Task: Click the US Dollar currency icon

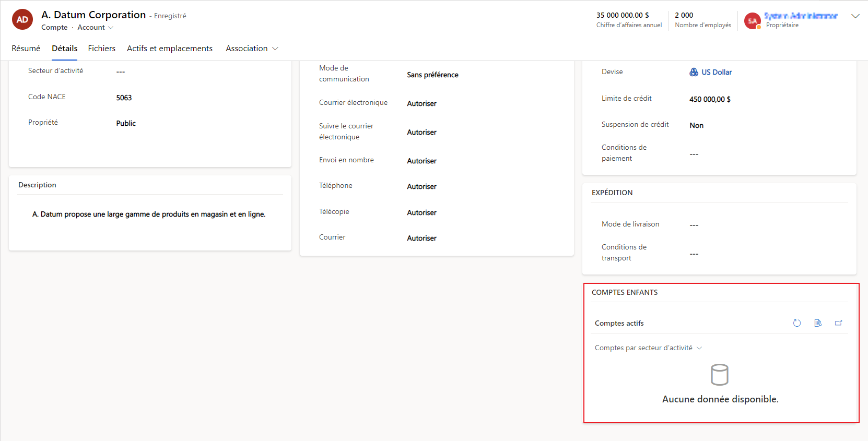Action: pos(694,72)
